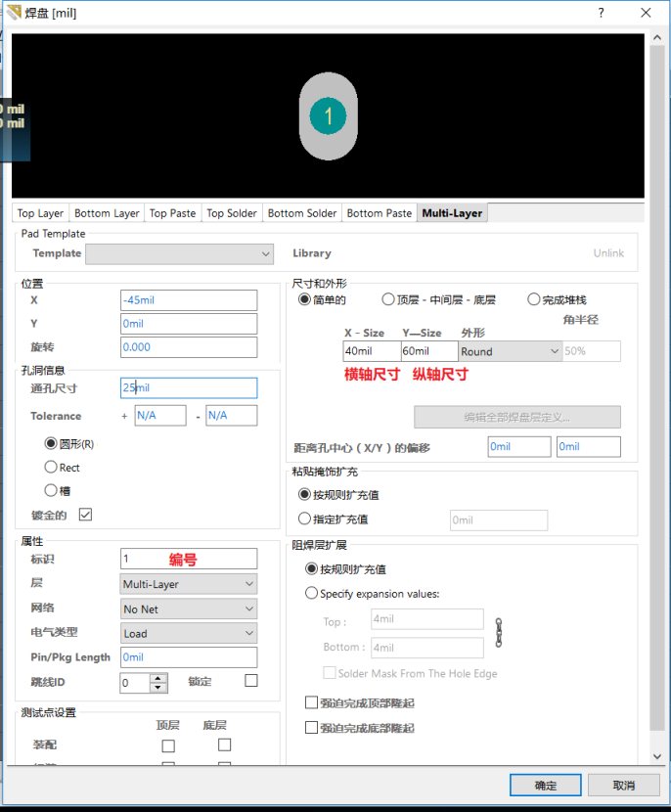Click the minus Tolerance N/A field
The width and height of the screenshot is (671, 812).
[x=232, y=416]
